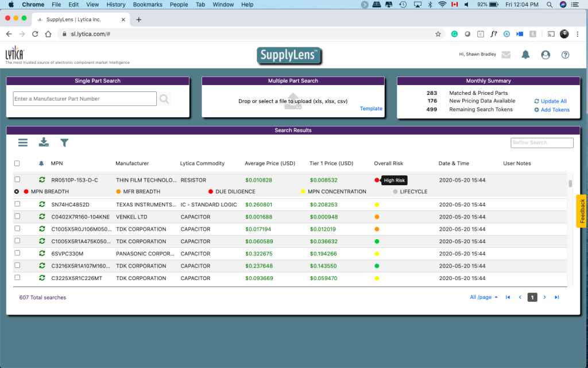Open the Chrome Window menu

(x=223, y=5)
